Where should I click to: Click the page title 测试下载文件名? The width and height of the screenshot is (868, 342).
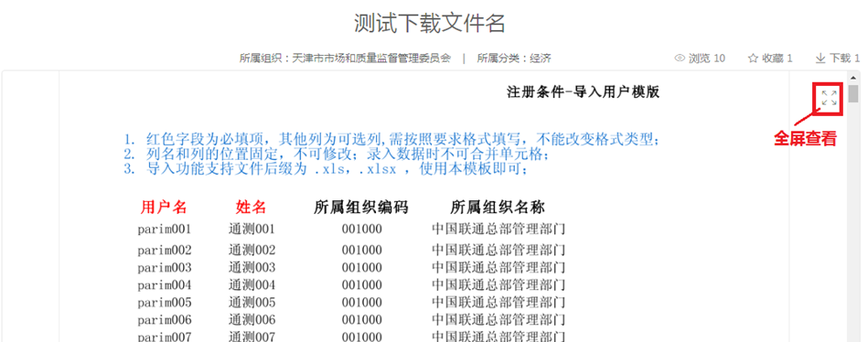point(430,23)
